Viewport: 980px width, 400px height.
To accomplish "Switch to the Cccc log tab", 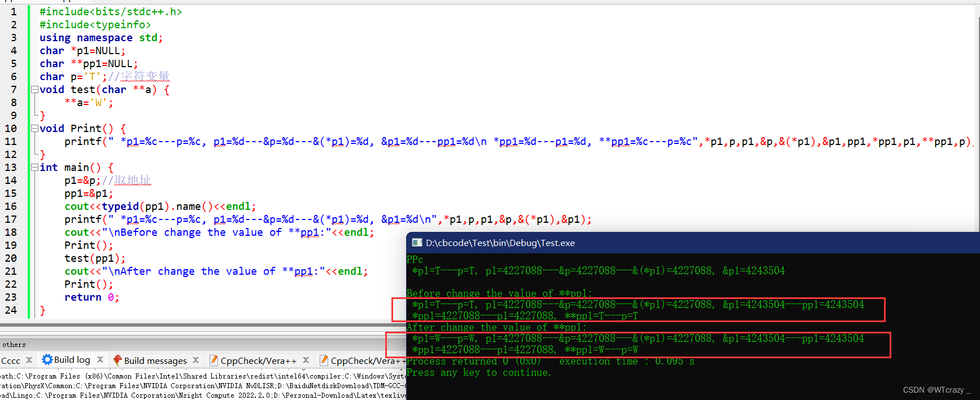I will [x=11, y=361].
